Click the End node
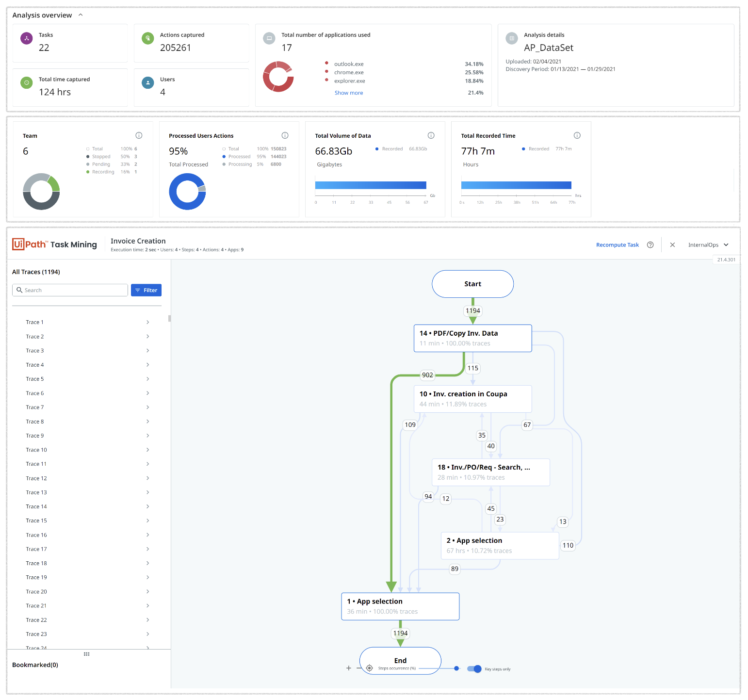Screen dimensions: 748x700 coord(400,660)
